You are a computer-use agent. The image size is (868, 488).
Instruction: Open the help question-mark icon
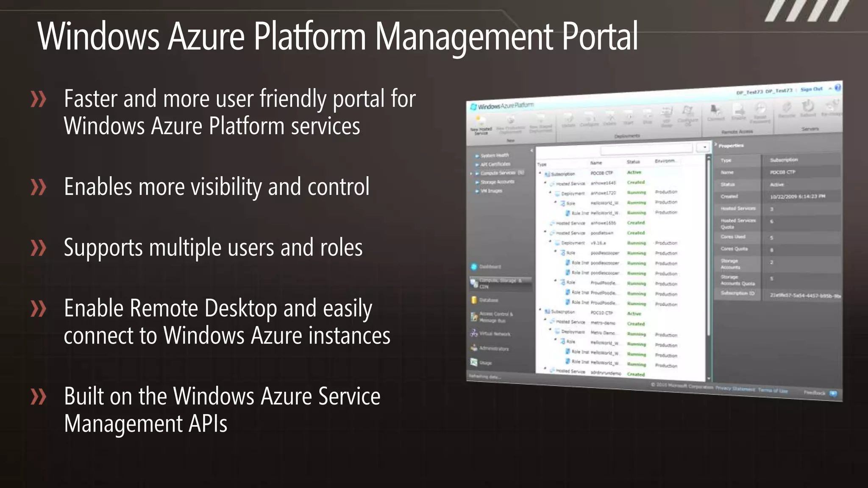click(838, 88)
